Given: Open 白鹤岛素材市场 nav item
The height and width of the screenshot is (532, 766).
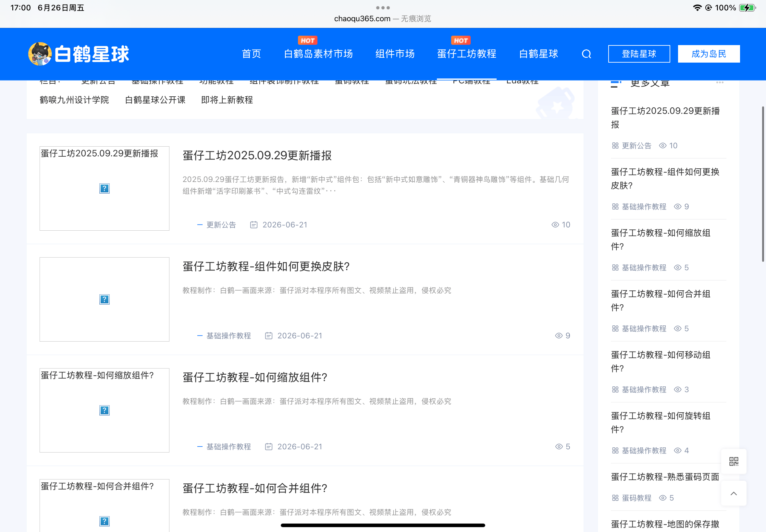Looking at the screenshot, I should [318, 54].
